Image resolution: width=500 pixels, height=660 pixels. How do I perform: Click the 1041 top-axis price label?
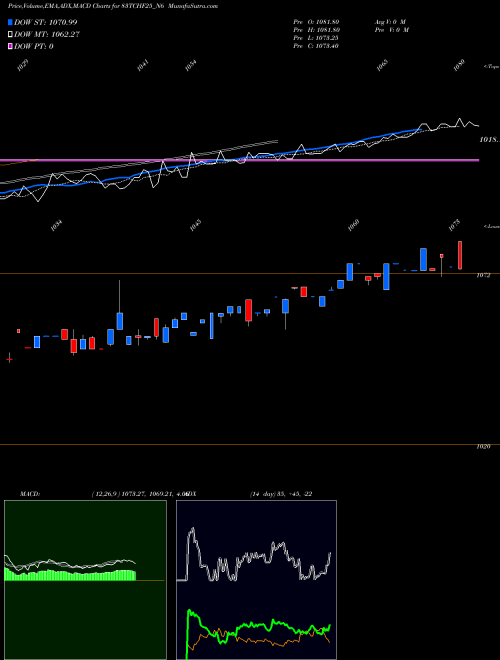click(143, 65)
